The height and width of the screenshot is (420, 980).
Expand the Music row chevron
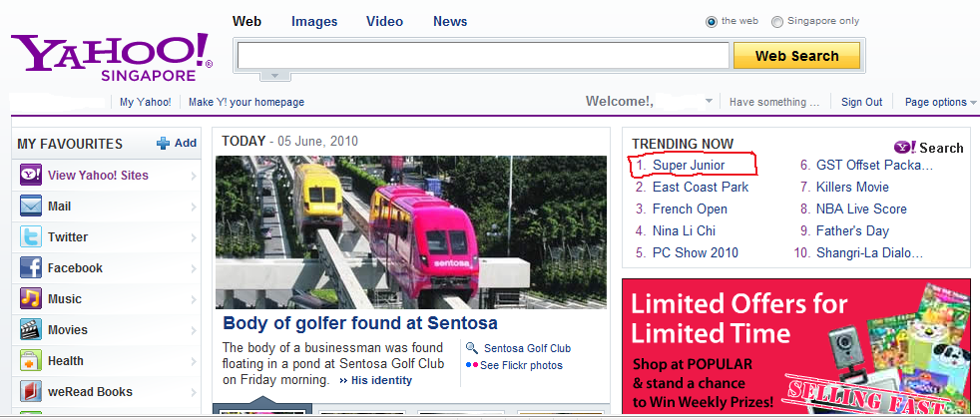(x=194, y=299)
